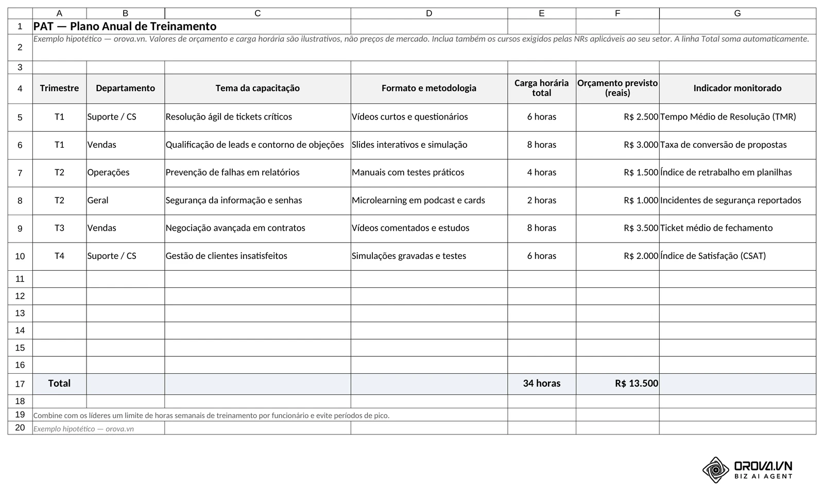Click the title cell 'PAT — Plano Anual de Treinamento'
This screenshot has width=824, height=504.
tap(192, 27)
